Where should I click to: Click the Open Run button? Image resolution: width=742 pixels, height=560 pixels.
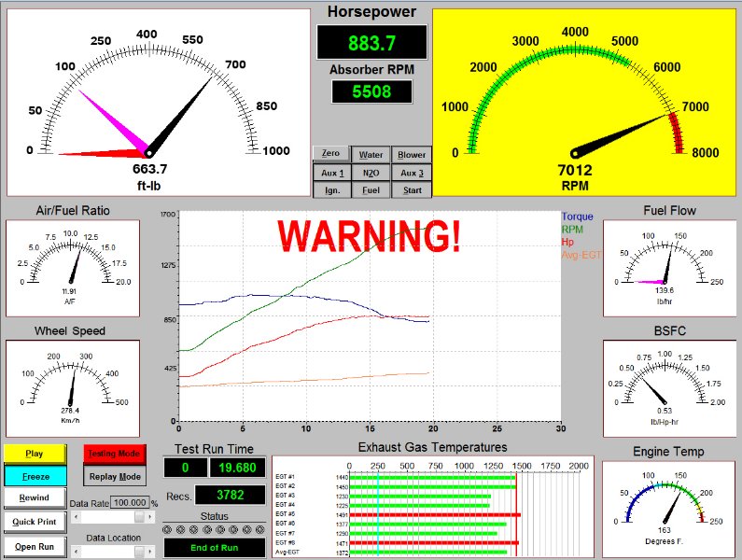click(35, 547)
